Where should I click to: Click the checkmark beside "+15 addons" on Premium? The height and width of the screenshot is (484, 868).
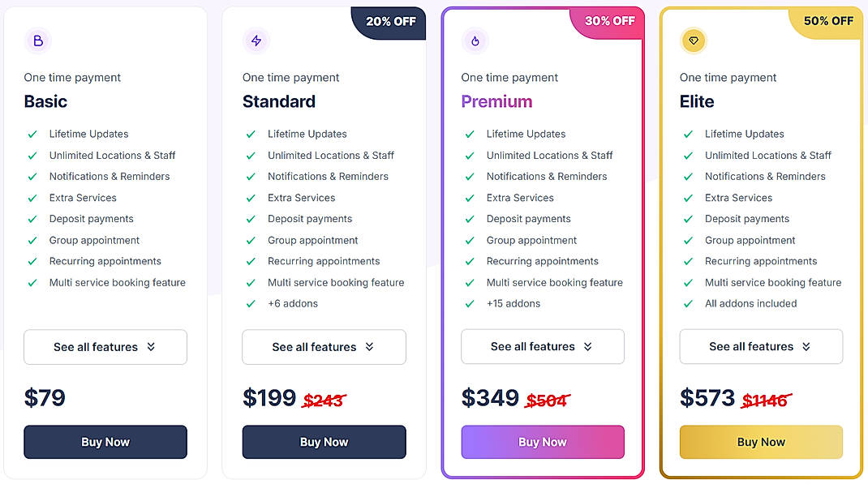(469, 303)
